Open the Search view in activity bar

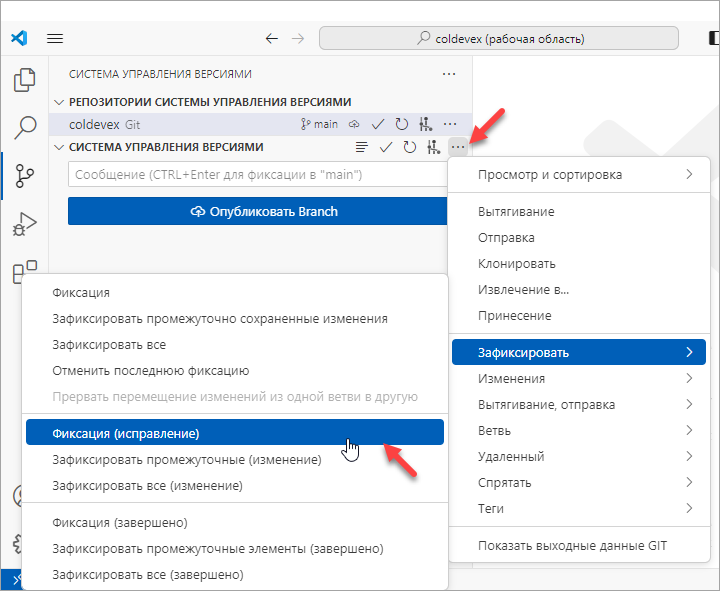coord(25,127)
